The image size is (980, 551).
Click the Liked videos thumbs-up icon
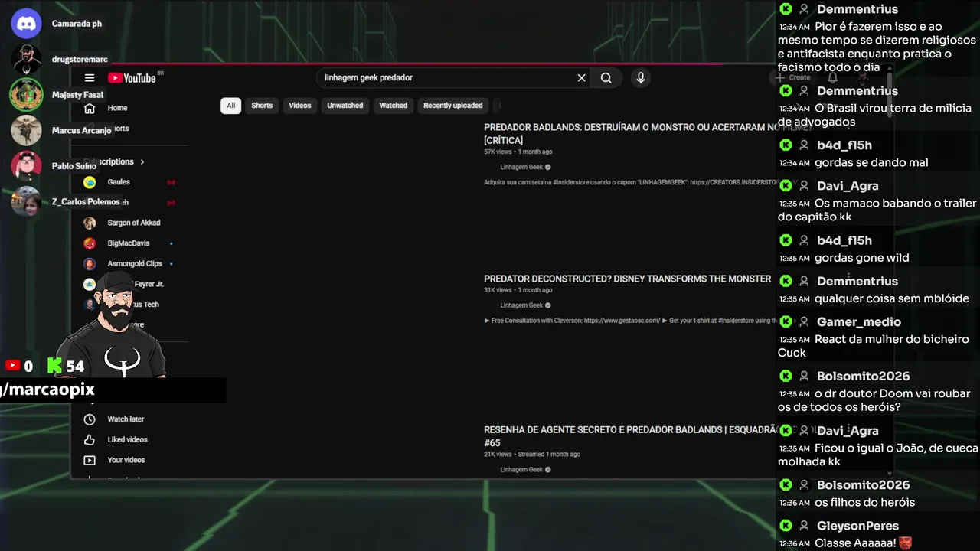point(90,439)
